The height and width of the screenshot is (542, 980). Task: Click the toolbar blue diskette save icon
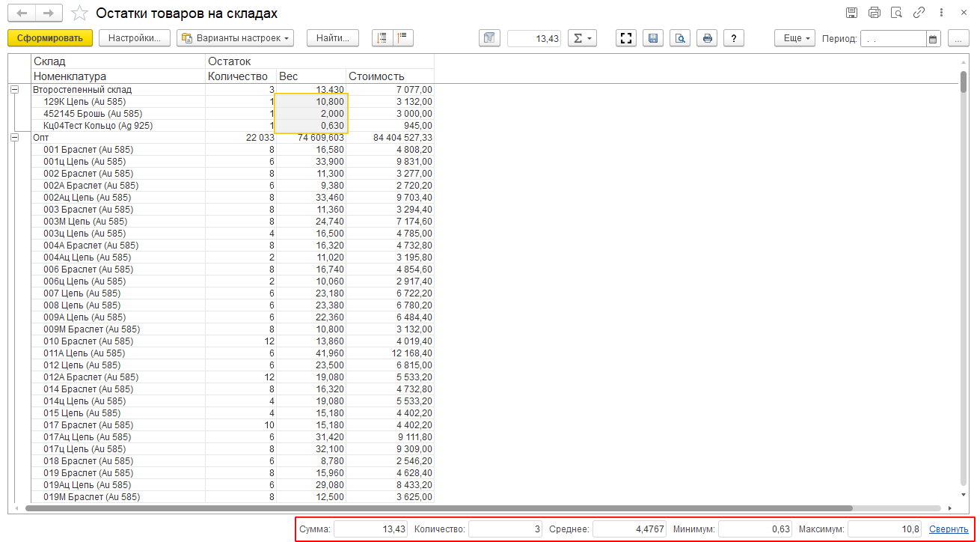coord(653,38)
